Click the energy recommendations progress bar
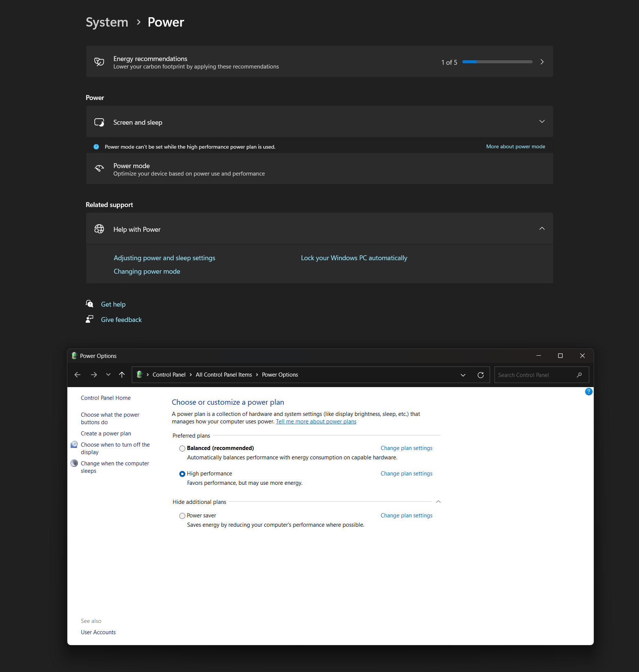Viewport: 639px width, 672px height. 497,62
